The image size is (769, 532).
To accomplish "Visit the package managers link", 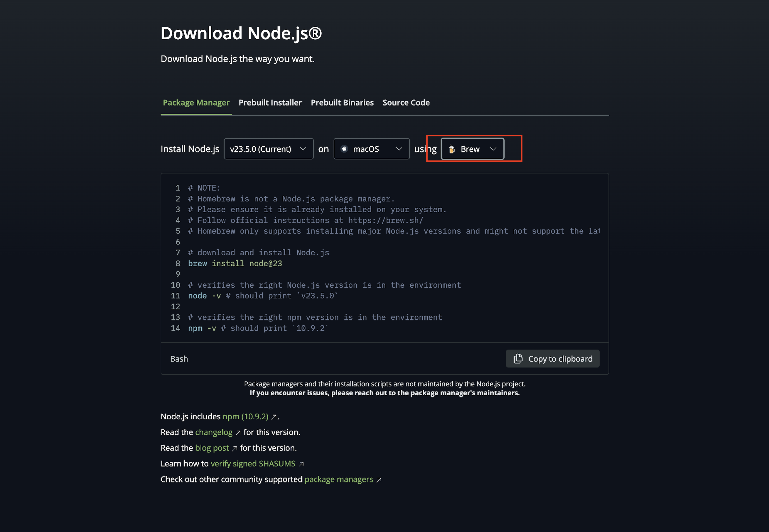I will click(338, 479).
